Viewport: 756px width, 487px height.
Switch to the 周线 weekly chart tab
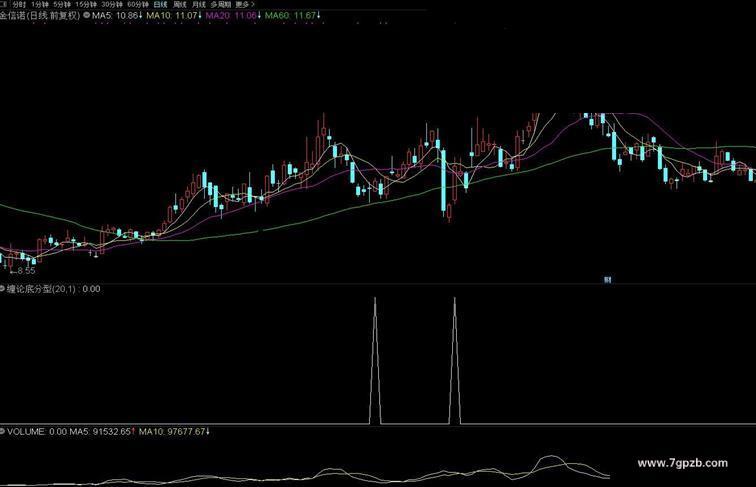[x=179, y=4]
